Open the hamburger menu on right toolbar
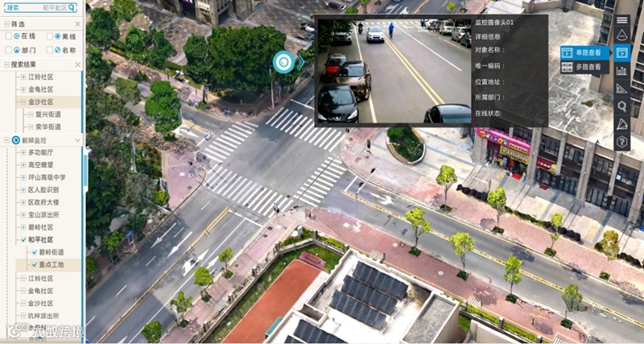The height and width of the screenshot is (344, 644). coord(621,20)
